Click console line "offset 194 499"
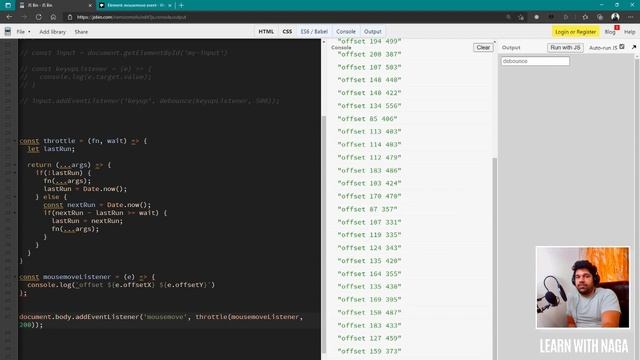The width and height of the screenshot is (640, 360). (369, 41)
